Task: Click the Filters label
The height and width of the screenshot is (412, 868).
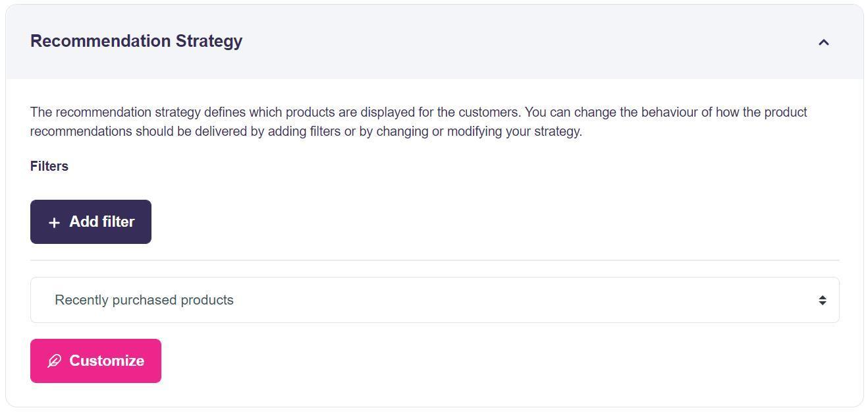Action: [49, 166]
